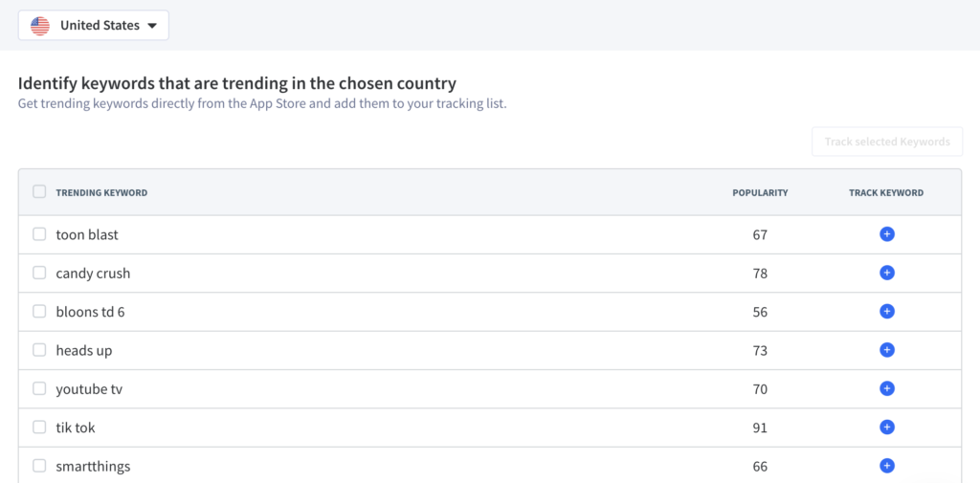Tick the smartthings row checkbox
Viewport: 980px width, 483px height.
(x=39, y=466)
